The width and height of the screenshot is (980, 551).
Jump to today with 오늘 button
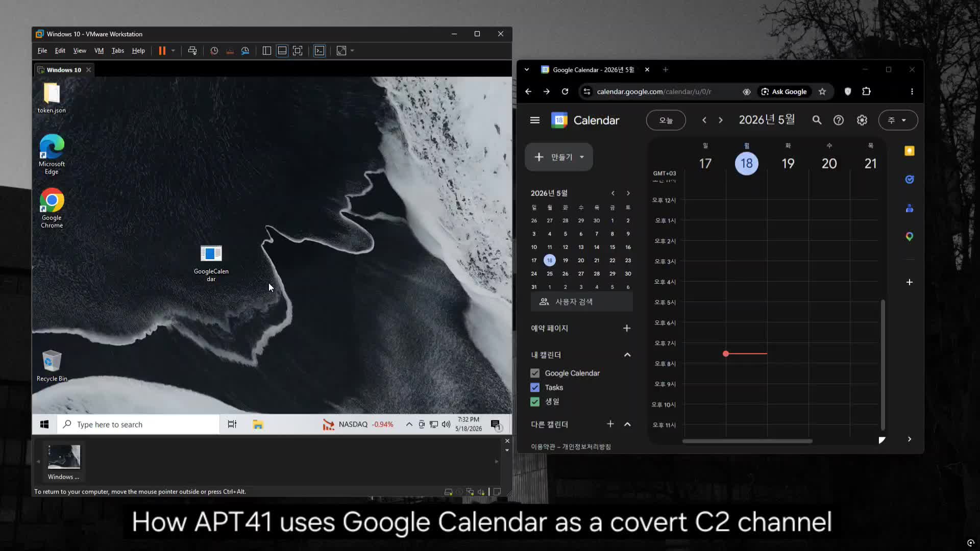point(666,120)
